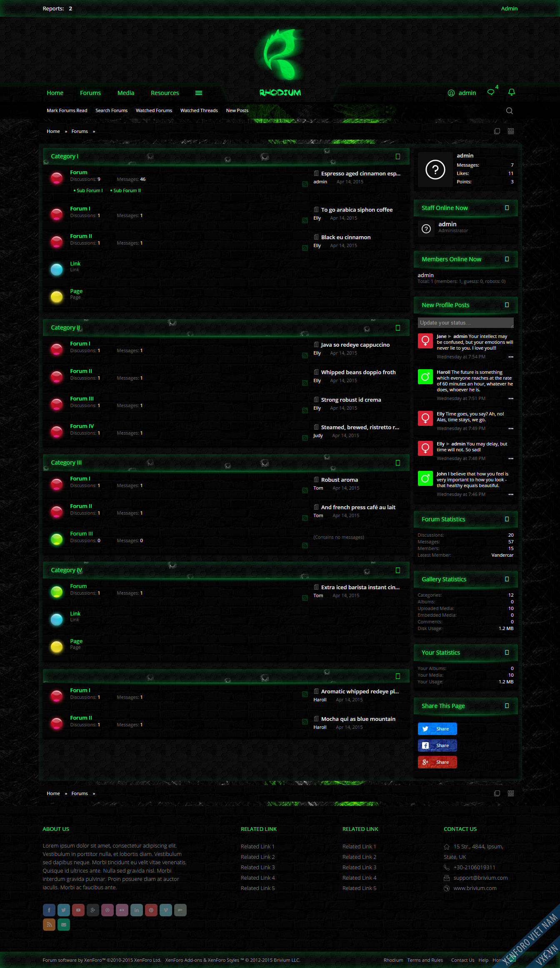Click Facebook icon in footer social row
The image size is (560, 968).
tap(49, 910)
